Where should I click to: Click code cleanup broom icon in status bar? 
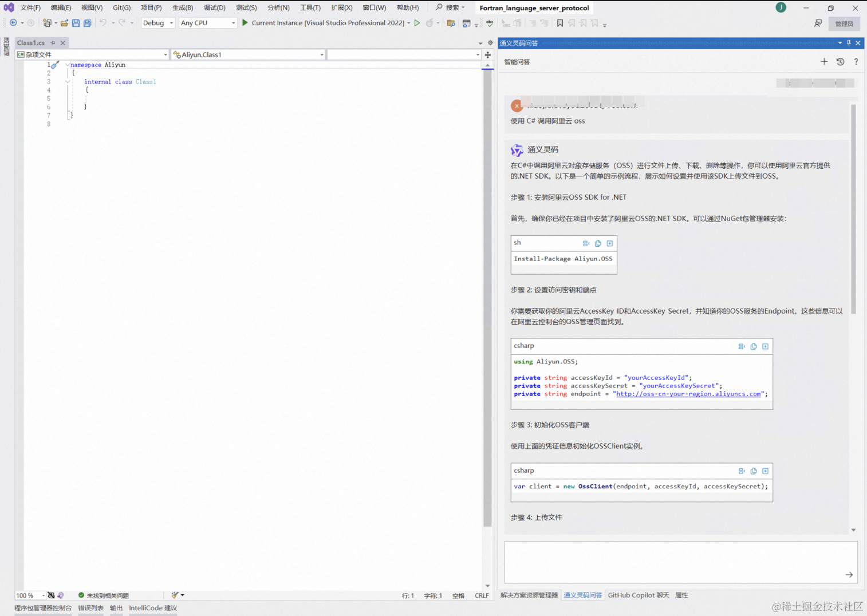175,595
